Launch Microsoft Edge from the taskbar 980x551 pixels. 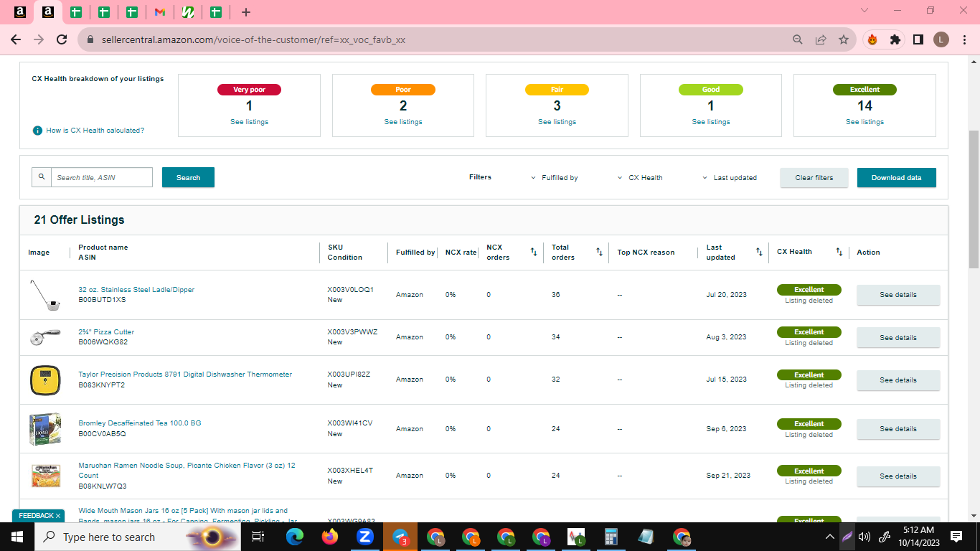[295, 537]
